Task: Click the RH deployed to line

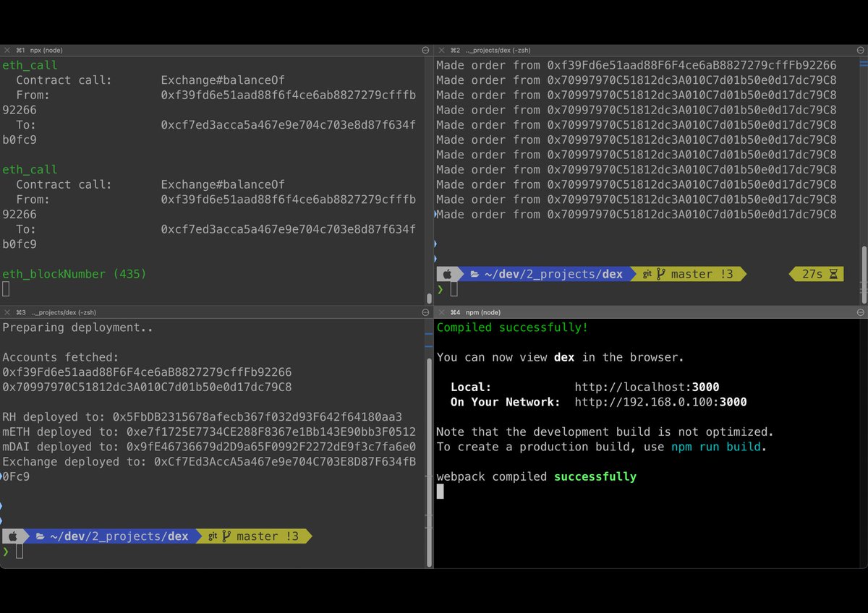Action: coord(202,417)
